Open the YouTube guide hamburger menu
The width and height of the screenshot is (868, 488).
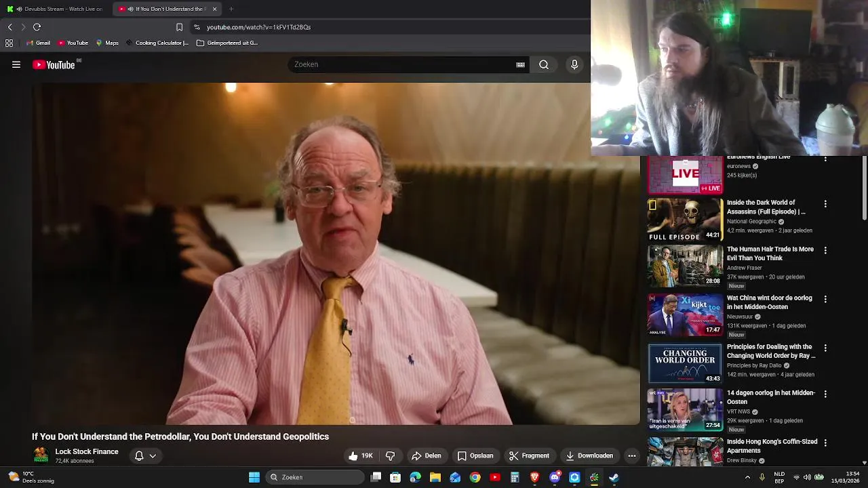click(16, 65)
